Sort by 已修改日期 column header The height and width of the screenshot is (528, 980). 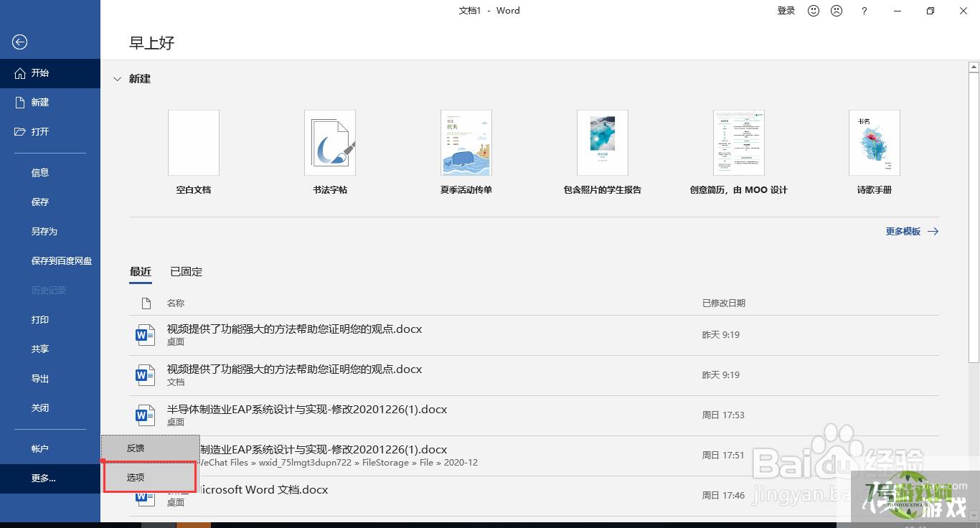tap(724, 303)
